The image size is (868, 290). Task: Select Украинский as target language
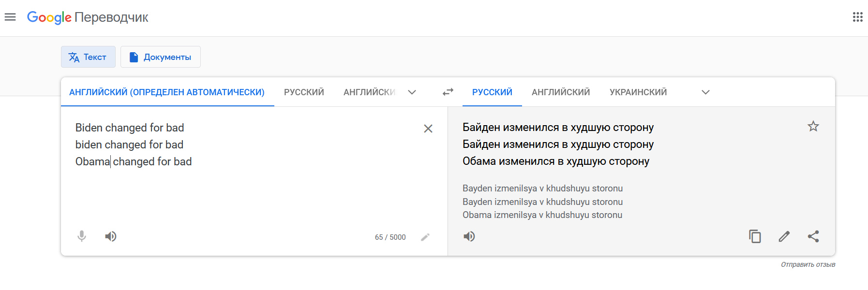(x=638, y=92)
